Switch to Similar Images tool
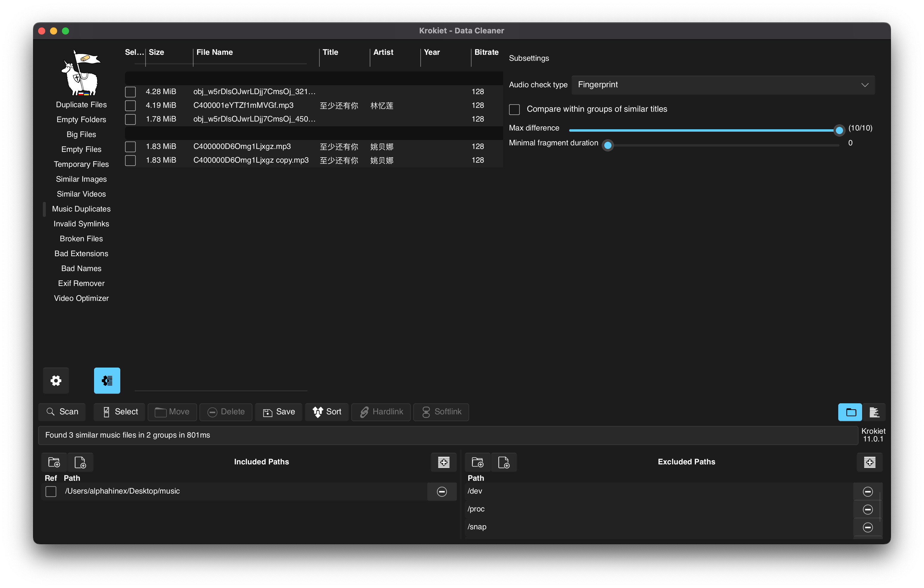Image resolution: width=924 pixels, height=588 pixels. pyautogui.click(x=81, y=179)
